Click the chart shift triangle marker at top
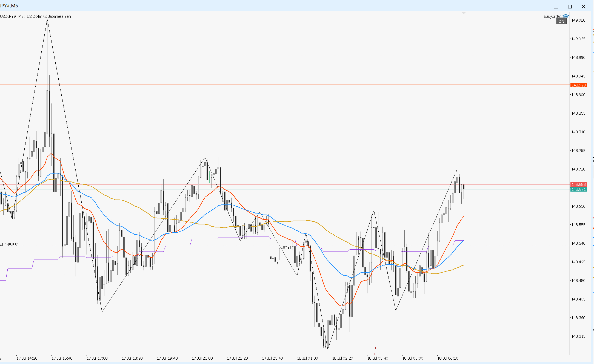The width and height of the screenshot is (594, 364). [x=464, y=13]
